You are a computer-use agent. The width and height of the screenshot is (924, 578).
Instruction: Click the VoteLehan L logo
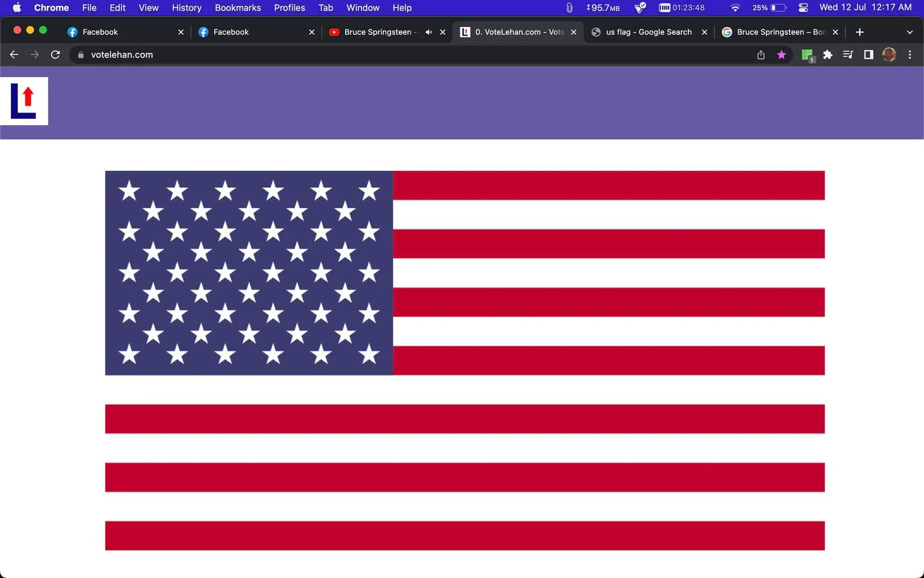(24, 101)
